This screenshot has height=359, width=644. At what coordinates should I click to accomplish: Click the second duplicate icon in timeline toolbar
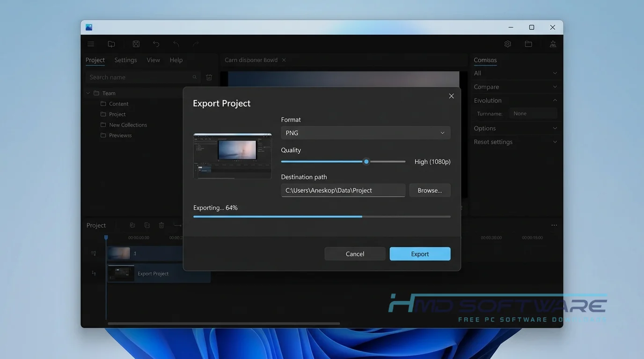pyautogui.click(x=147, y=225)
